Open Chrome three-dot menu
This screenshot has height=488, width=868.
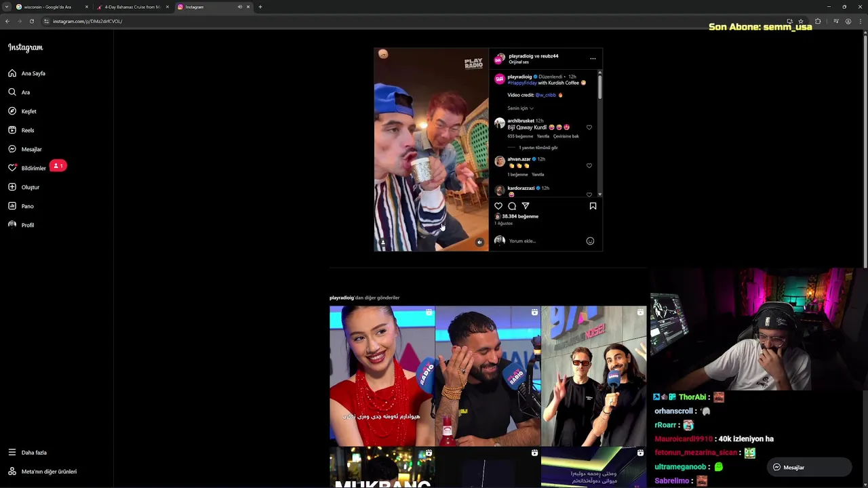(861, 21)
